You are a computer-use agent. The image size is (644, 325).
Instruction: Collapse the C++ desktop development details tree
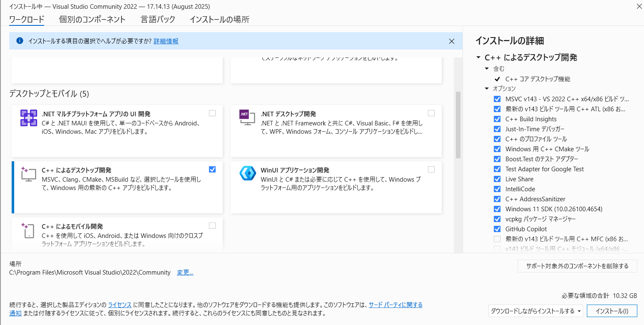pos(478,57)
